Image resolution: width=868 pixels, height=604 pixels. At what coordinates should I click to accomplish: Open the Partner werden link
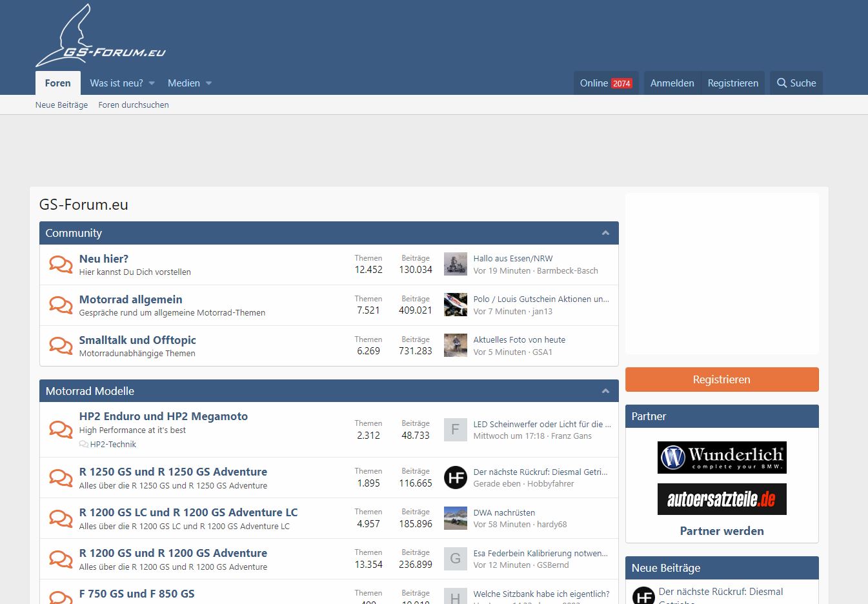[722, 531]
